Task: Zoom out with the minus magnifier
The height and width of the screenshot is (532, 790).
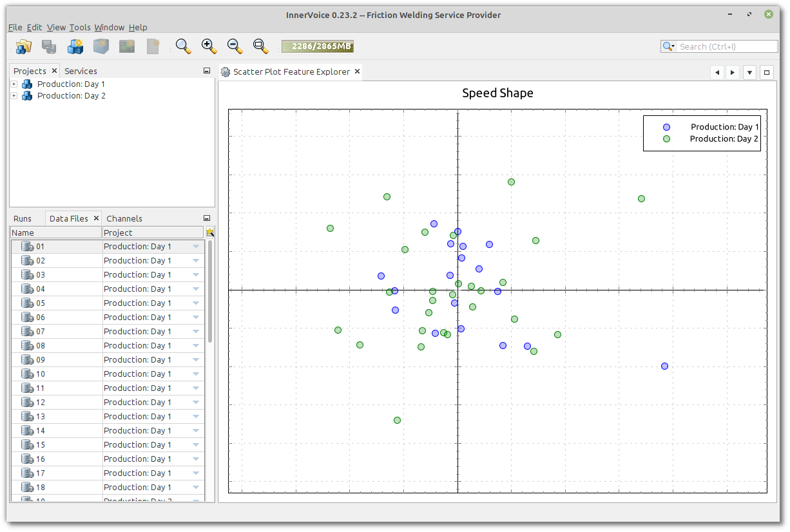Action: tap(235, 46)
